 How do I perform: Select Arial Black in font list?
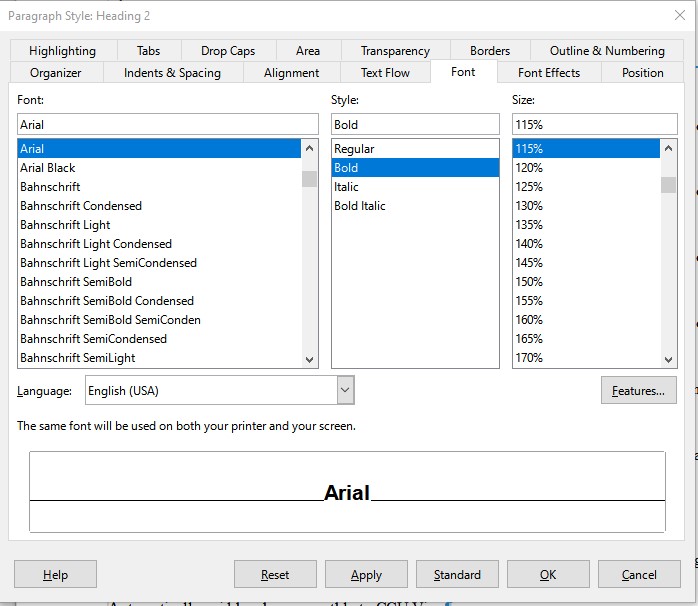(x=48, y=168)
